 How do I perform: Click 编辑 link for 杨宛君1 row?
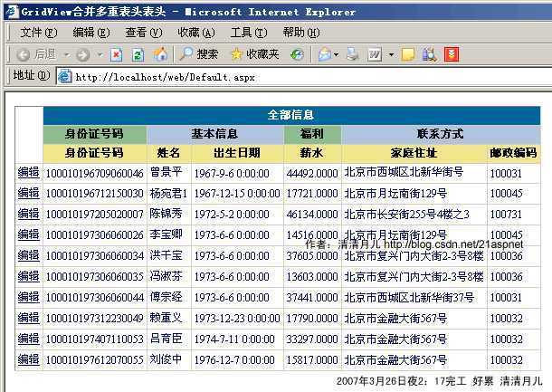(x=29, y=193)
